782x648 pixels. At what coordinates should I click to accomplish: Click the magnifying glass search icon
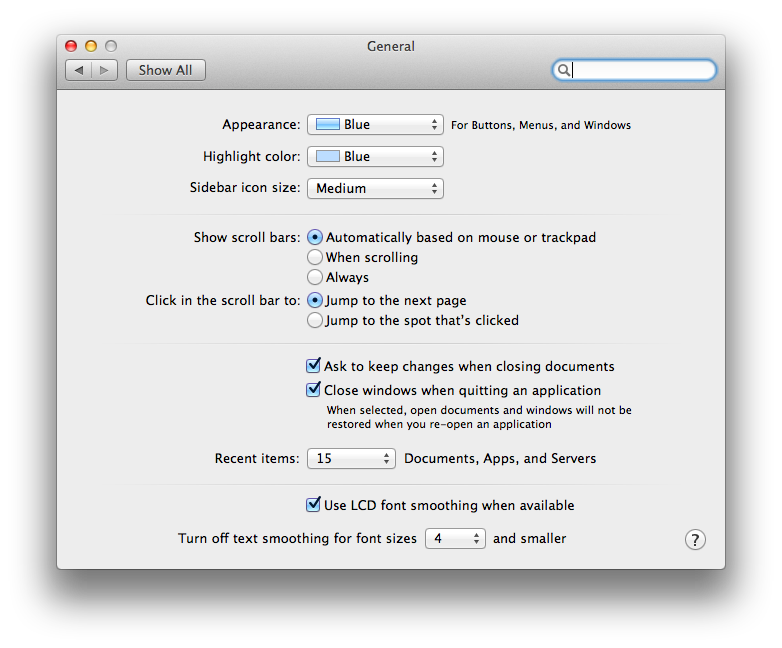point(564,70)
